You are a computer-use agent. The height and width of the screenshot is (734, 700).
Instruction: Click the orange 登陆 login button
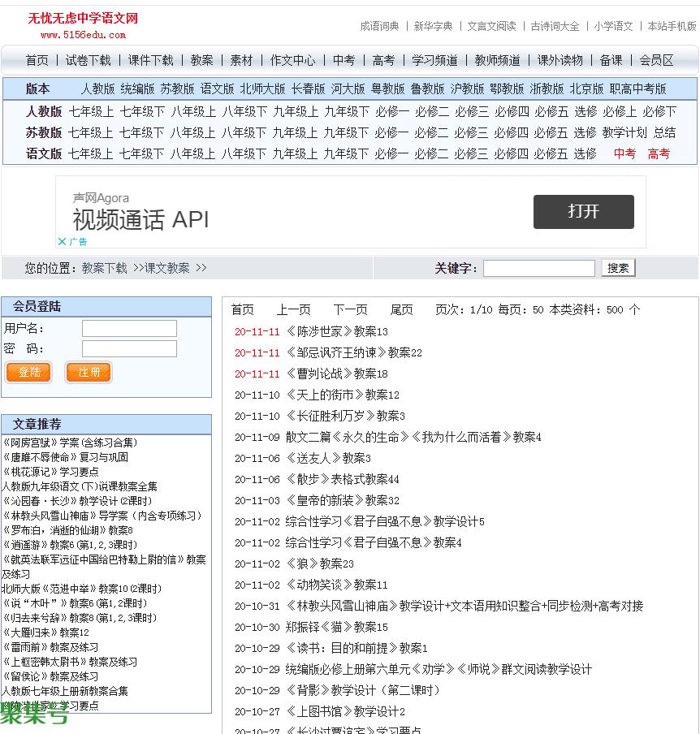pyautogui.click(x=28, y=372)
